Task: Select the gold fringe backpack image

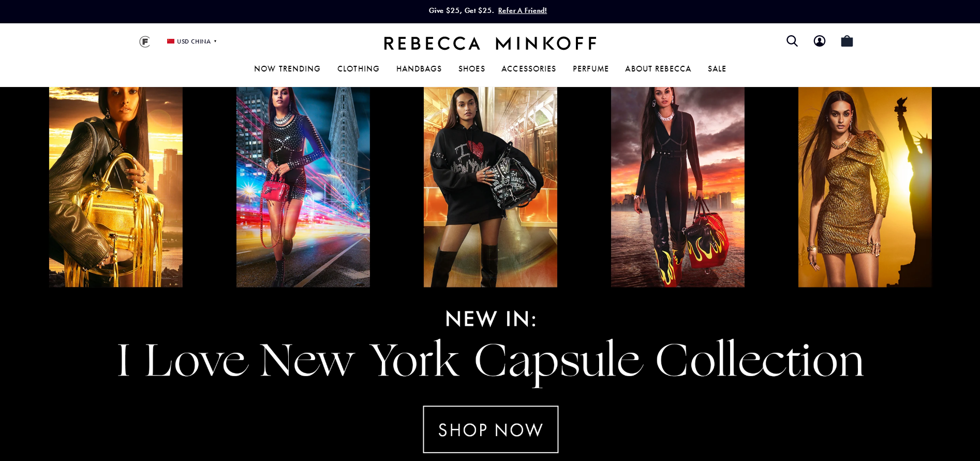Action: (x=116, y=187)
